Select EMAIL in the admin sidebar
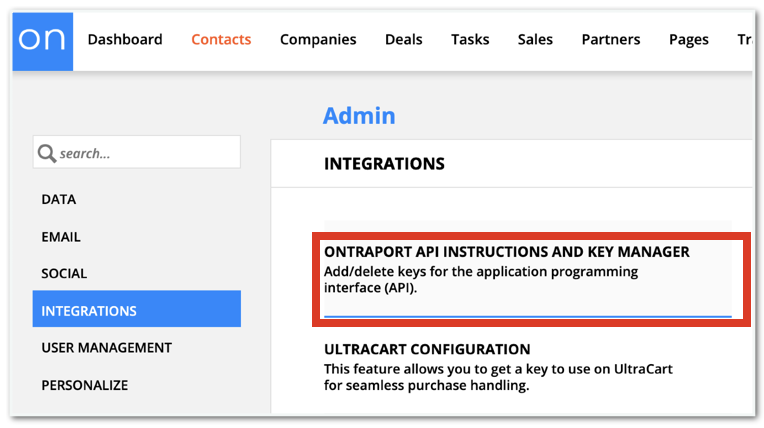The height and width of the screenshot is (428, 764). [x=61, y=237]
